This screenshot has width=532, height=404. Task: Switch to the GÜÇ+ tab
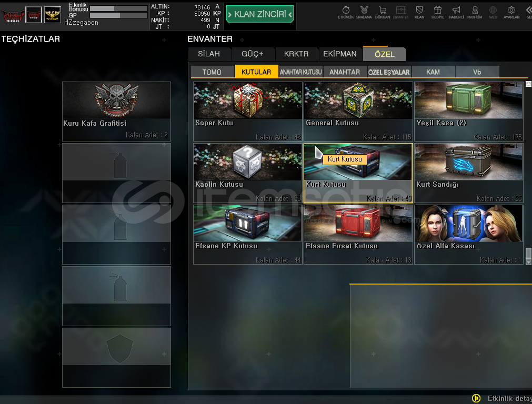click(x=253, y=54)
